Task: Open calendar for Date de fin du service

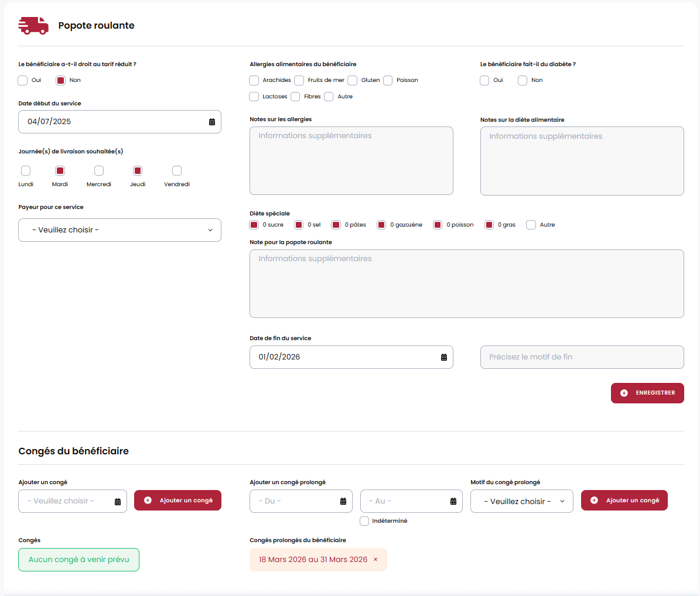Action: point(444,357)
